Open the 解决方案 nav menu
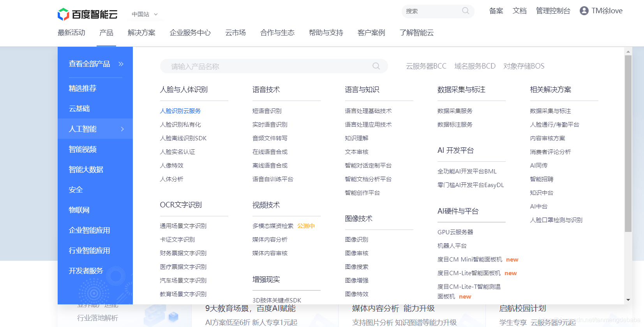 point(141,33)
